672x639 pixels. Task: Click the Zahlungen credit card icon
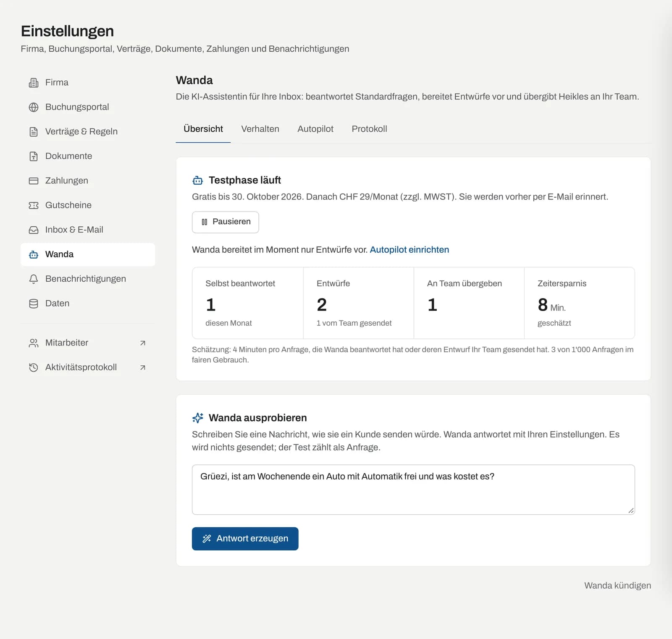point(34,181)
